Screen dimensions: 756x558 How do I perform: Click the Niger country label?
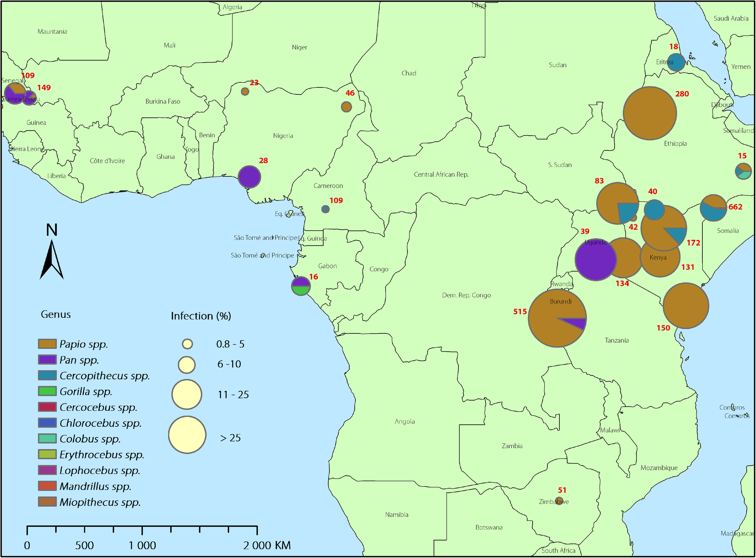click(x=300, y=47)
